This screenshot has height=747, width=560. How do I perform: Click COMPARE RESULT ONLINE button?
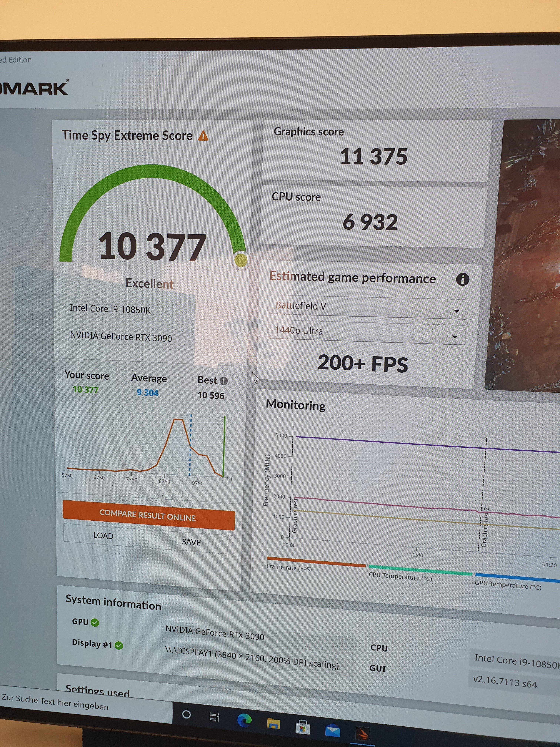click(x=149, y=515)
